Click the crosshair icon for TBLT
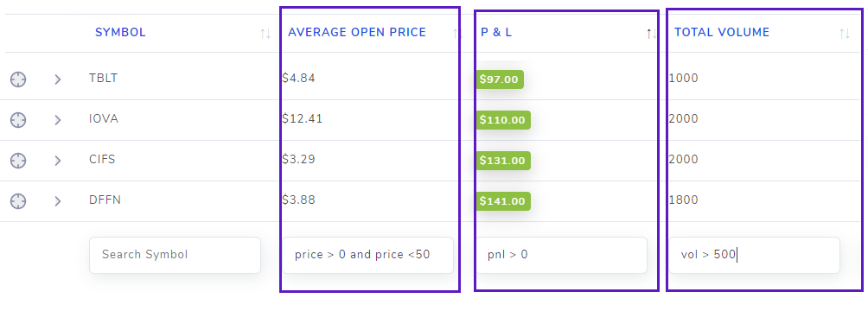 click(18, 79)
